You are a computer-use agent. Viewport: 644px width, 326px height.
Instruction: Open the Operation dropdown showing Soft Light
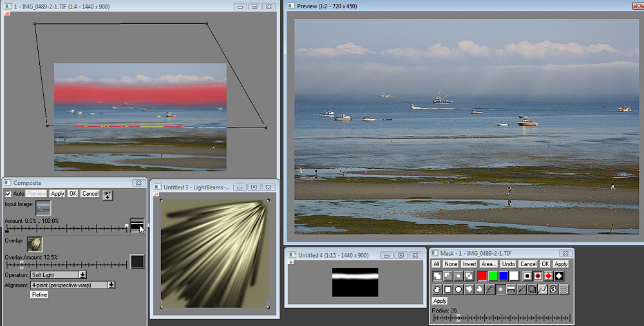point(59,275)
